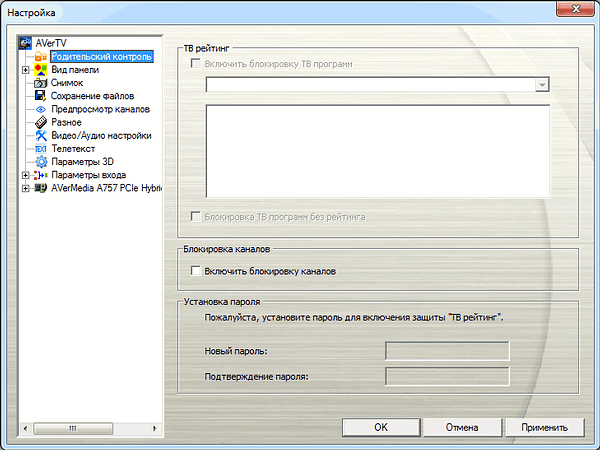Viewport: 600px width, 450px height.
Task: Confirm settings with the OK button
Action: coord(381,427)
